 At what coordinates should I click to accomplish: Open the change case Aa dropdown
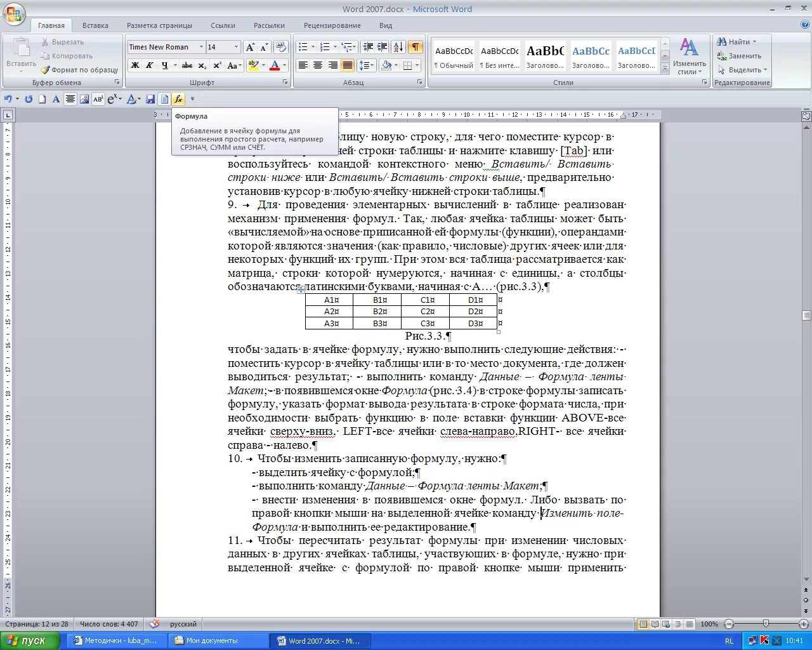tap(233, 65)
